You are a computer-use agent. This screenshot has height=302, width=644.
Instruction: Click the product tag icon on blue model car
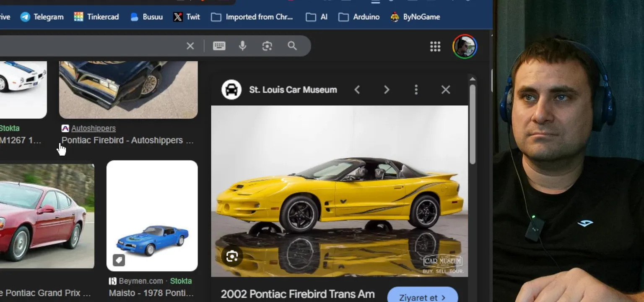pyautogui.click(x=119, y=260)
